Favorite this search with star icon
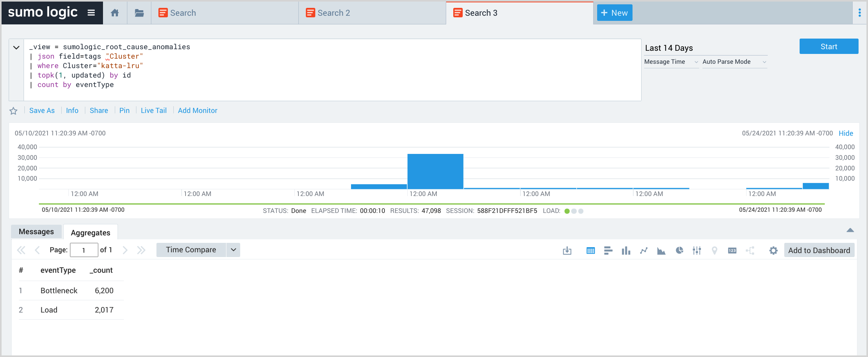This screenshot has width=868, height=357. click(x=13, y=111)
